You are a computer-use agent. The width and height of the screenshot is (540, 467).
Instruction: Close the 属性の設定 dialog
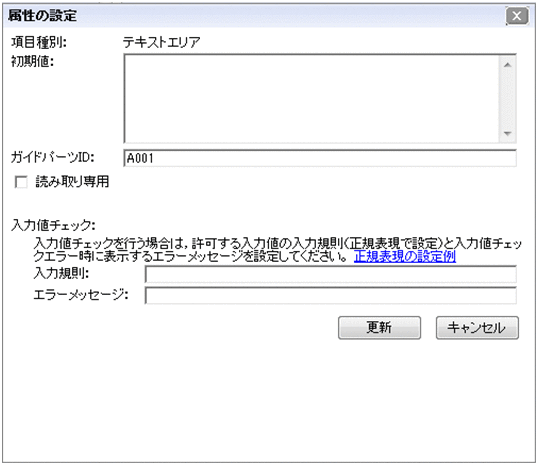(517, 16)
